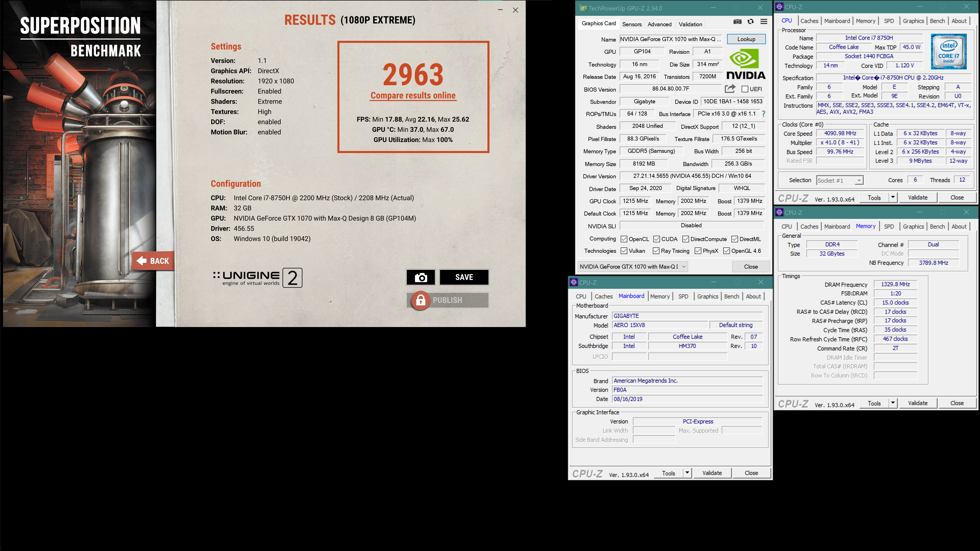Click Close button in GPU-Z

point(751,267)
